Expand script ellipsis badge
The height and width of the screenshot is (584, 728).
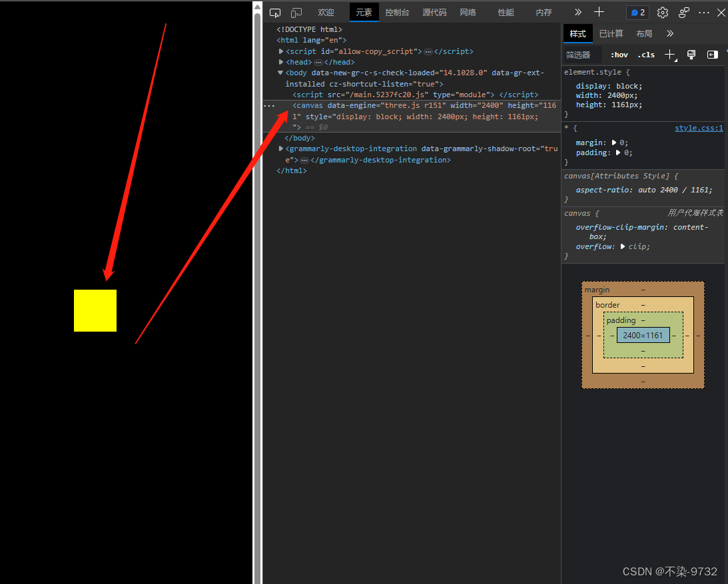428,51
